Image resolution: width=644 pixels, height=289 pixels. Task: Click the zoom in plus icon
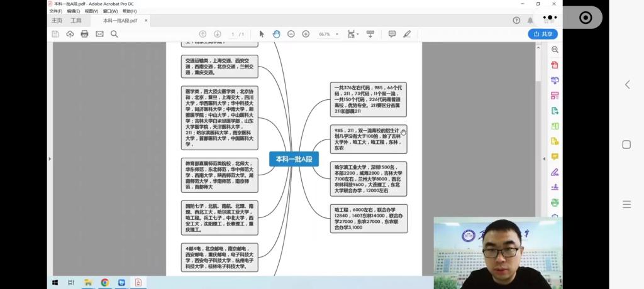click(x=306, y=34)
